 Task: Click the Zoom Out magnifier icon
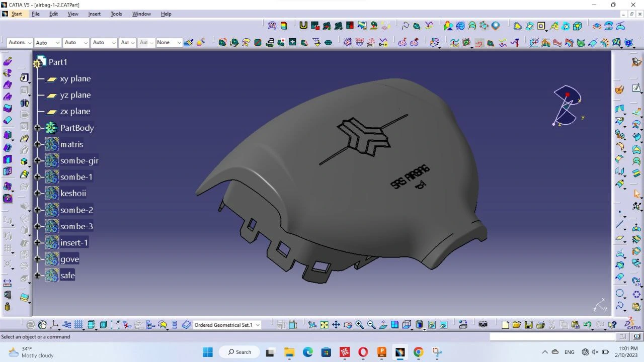(371, 325)
